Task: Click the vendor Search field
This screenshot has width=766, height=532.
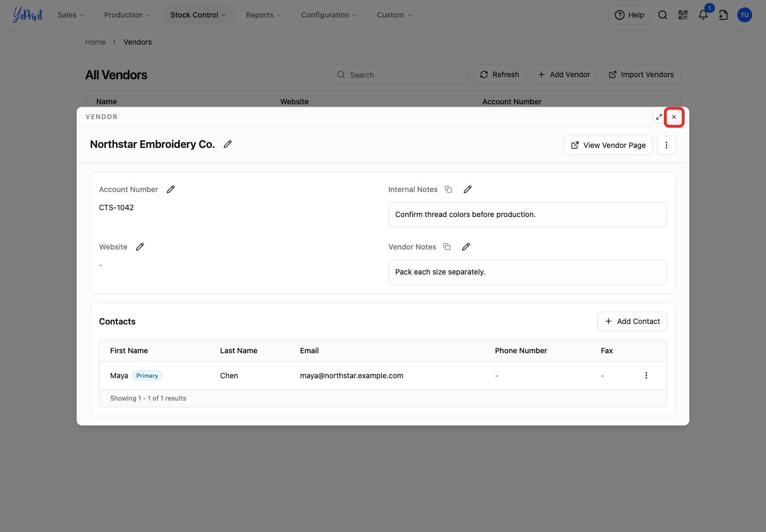Action: point(399,74)
